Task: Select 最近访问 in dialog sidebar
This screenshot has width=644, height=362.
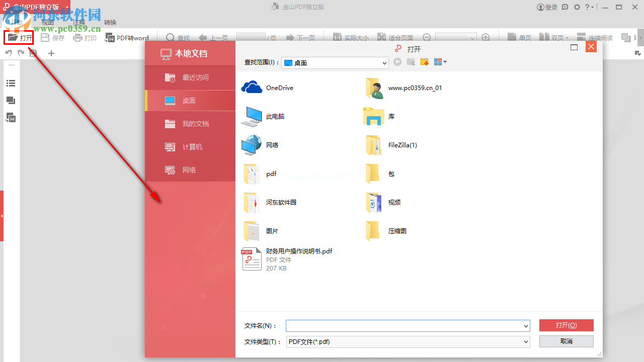Action: coord(190,77)
